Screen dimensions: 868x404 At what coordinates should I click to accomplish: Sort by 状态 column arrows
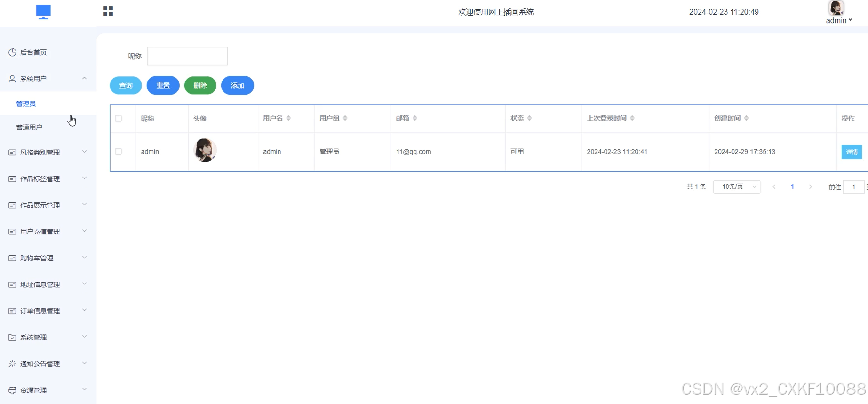pos(529,118)
